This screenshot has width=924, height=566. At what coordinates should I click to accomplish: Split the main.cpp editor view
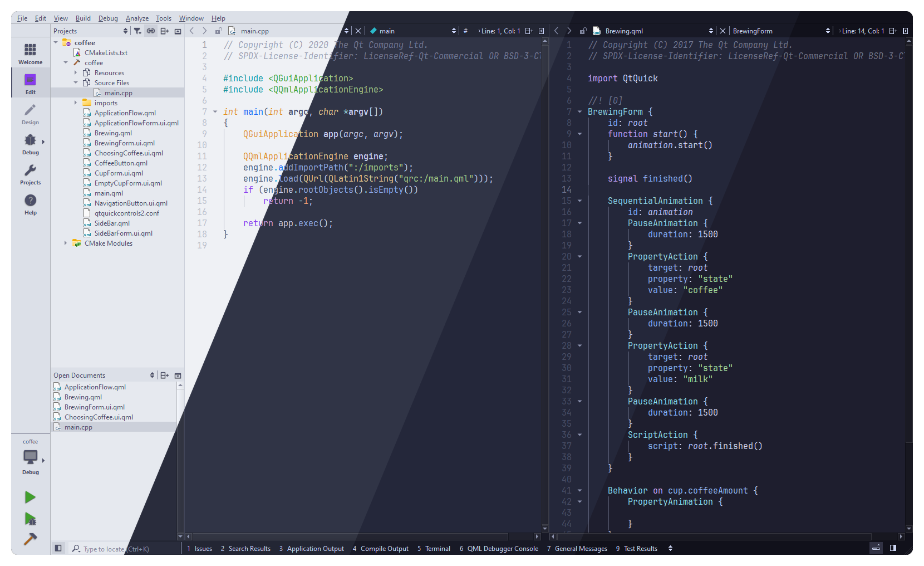point(529,31)
